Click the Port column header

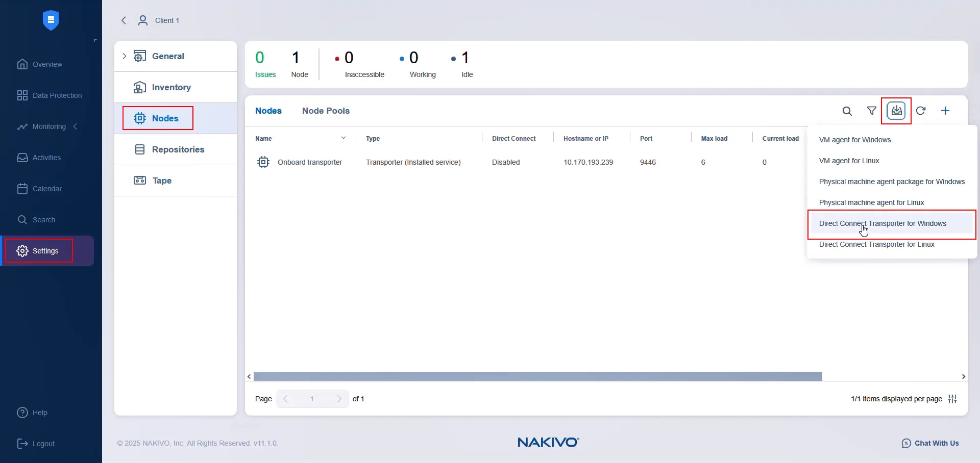646,138
